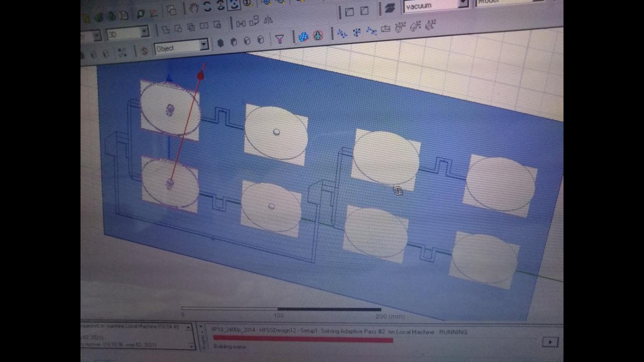Select the Mirror objects tool
Viewport: 644px width, 362px height.
pyautogui.click(x=268, y=20)
